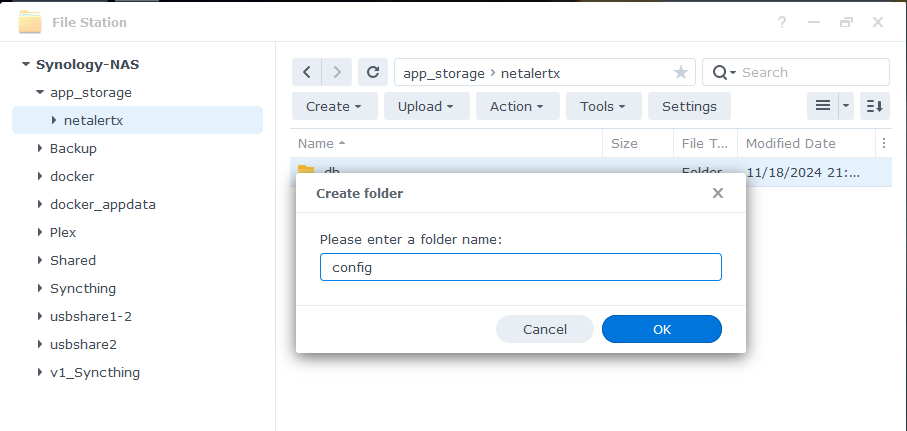The width and height of the screenshot is (907, 431).
Task: Open the Action dropdown menu
Action: (516, 106)
